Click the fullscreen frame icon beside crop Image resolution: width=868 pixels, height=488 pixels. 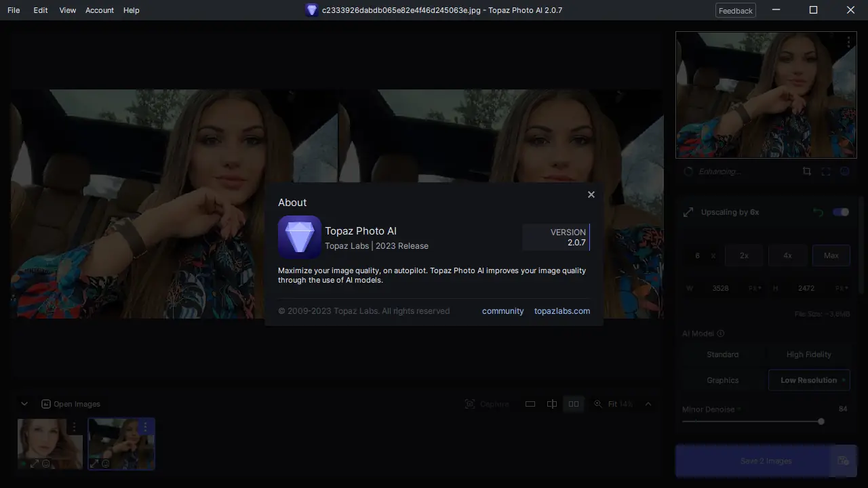826,171
